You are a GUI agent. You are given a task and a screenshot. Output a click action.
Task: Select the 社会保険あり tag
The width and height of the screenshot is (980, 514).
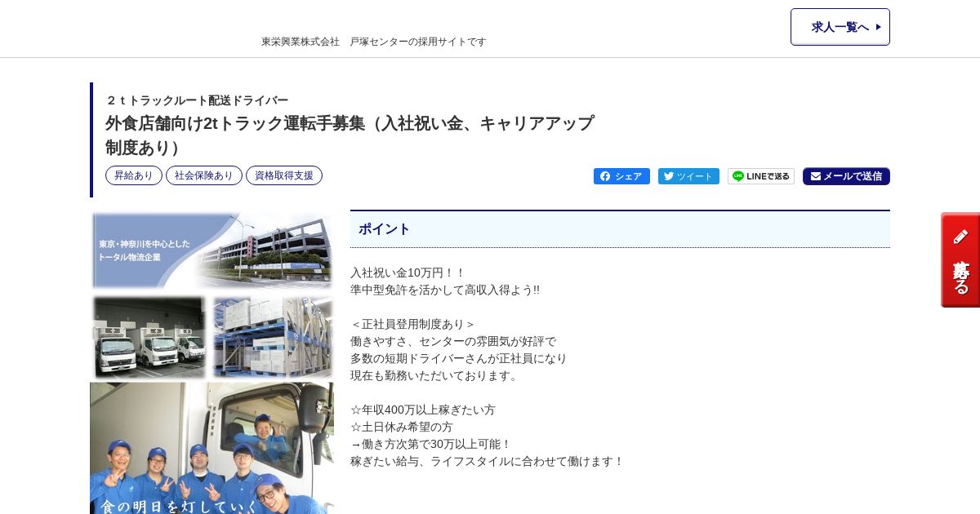pos(204,175)
